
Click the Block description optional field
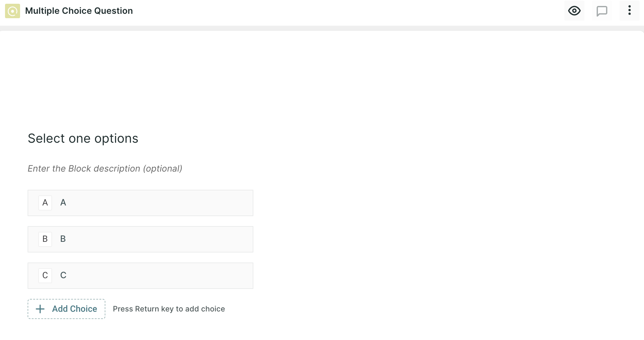105,169
